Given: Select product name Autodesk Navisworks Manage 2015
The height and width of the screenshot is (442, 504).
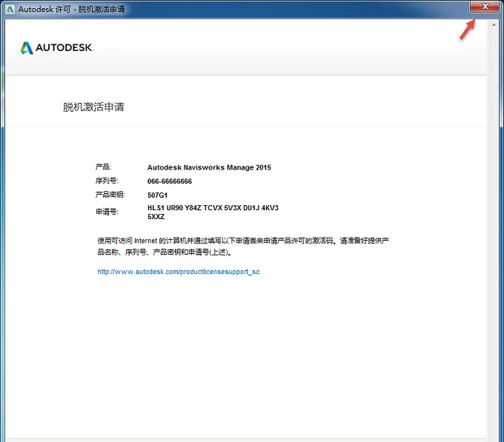Looking at the screenshot, I should tap(209, 167).
